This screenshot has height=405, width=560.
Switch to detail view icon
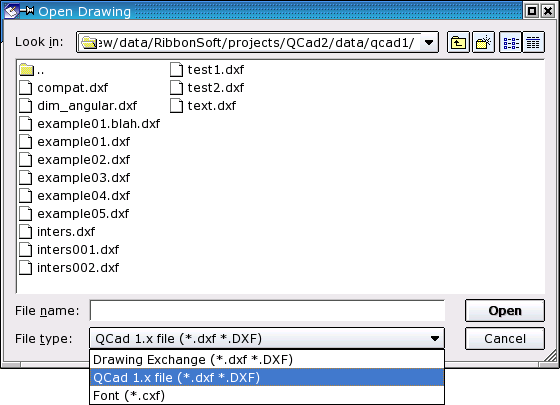[533, 42]
